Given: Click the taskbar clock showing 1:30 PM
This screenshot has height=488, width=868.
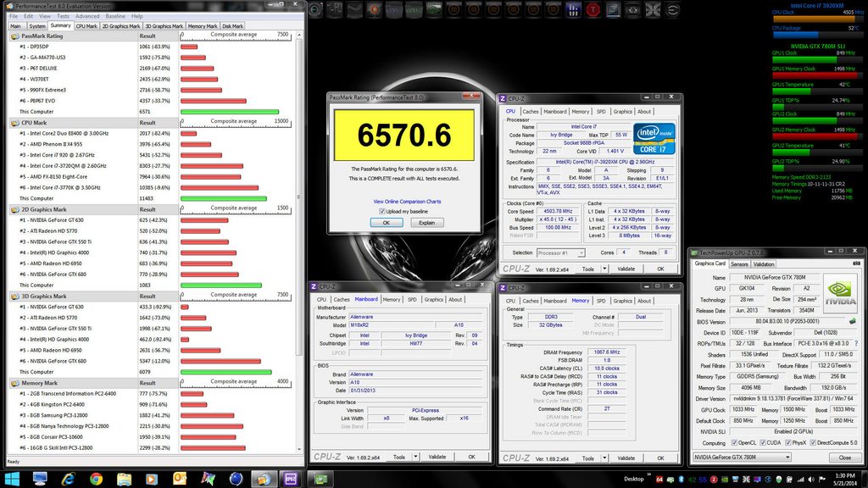Looking at the screenshot, I should point(845,480).
